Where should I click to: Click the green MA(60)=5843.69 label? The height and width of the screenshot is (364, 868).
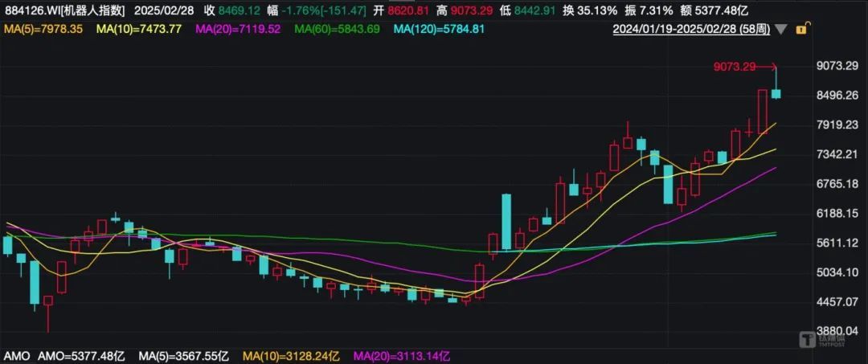click(x=337, y=29)
